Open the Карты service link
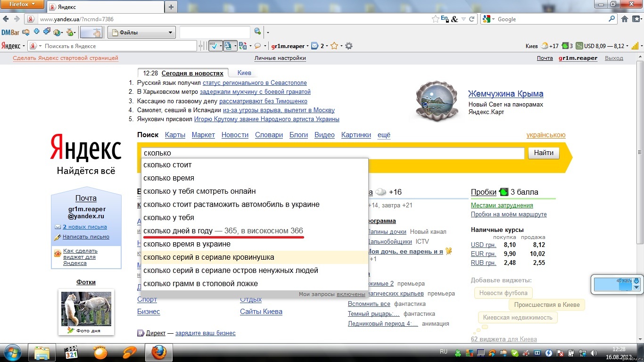Screen dimensions: 644x362 [175, 135]
